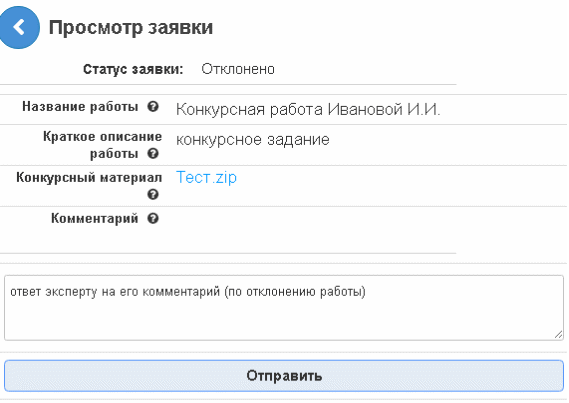Go back using the blue arrow button

[x=19, y=27]
